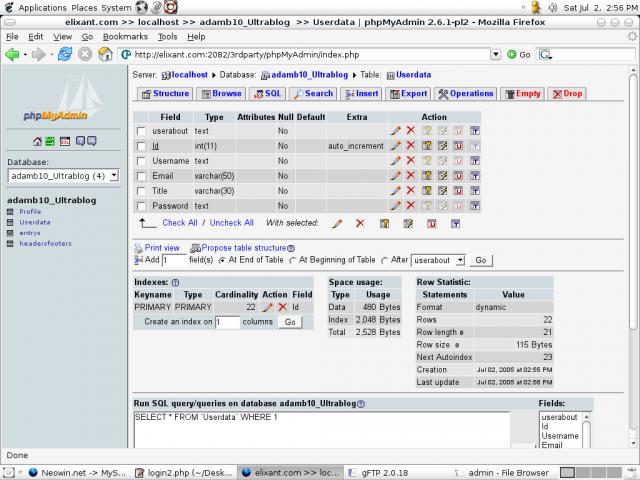
Task: Click the red drop X for userabout
Action: click(x=411, y=131)
